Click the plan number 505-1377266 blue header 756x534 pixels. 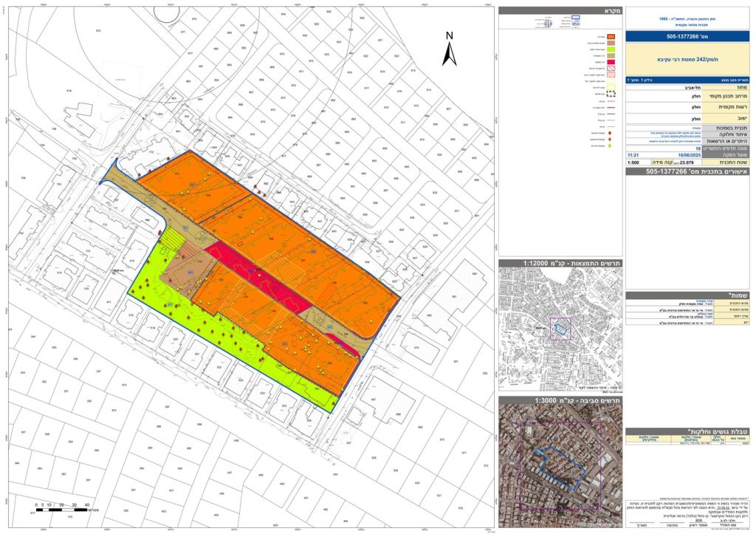pos(687,36)
